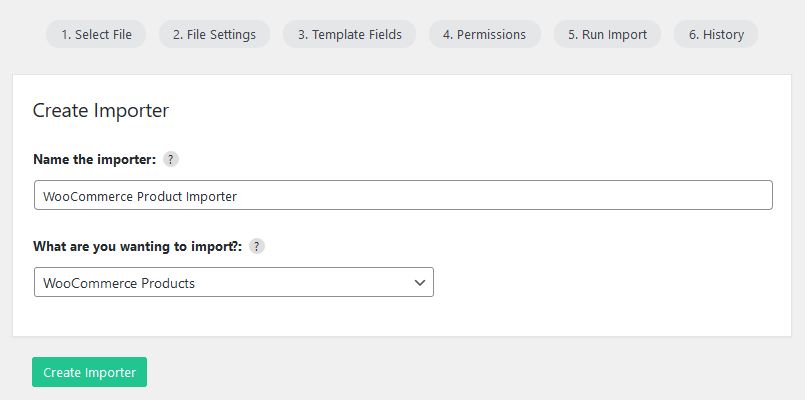Open the Permissions step
This screenshot has height=400, width=805.
(485, 34)
